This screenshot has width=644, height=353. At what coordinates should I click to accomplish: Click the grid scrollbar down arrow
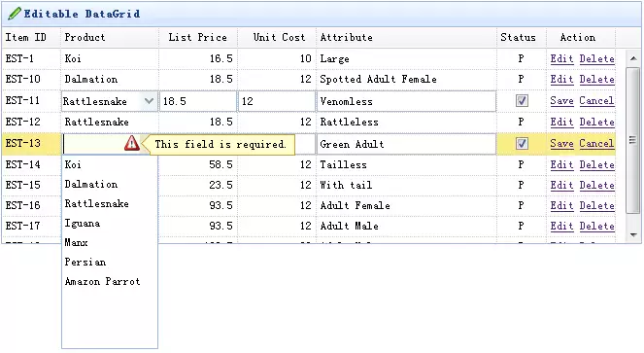coord(633,235)
